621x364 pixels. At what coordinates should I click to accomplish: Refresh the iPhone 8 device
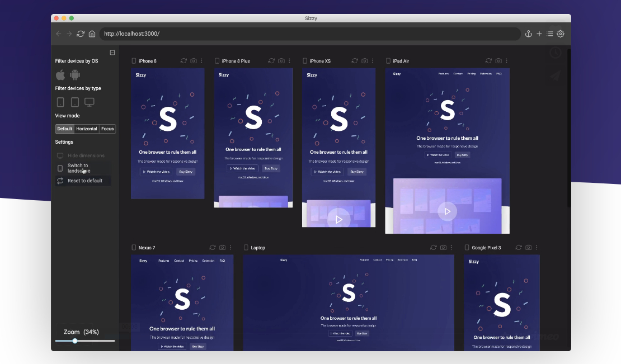click(x=184, y=61)
